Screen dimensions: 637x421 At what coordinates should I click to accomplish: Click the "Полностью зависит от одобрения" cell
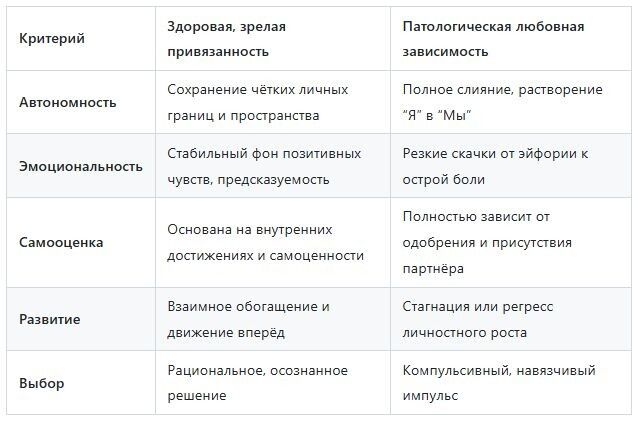click(486, 242)
